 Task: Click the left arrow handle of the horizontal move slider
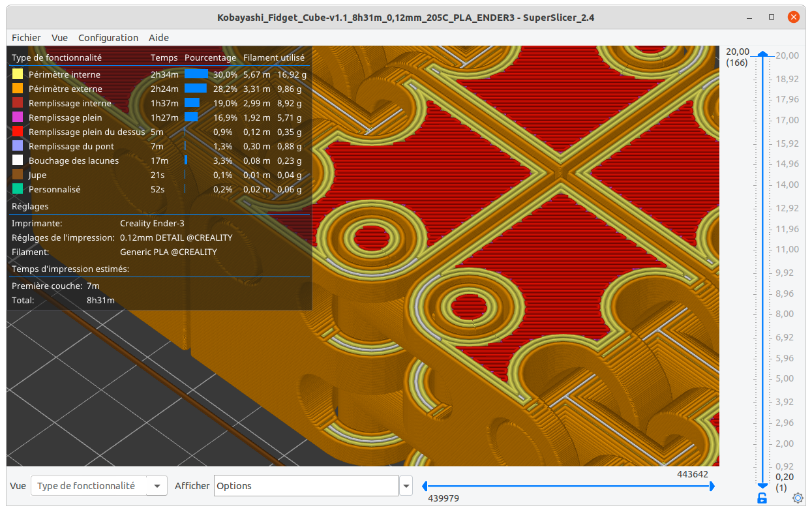[x=425, y=486]
